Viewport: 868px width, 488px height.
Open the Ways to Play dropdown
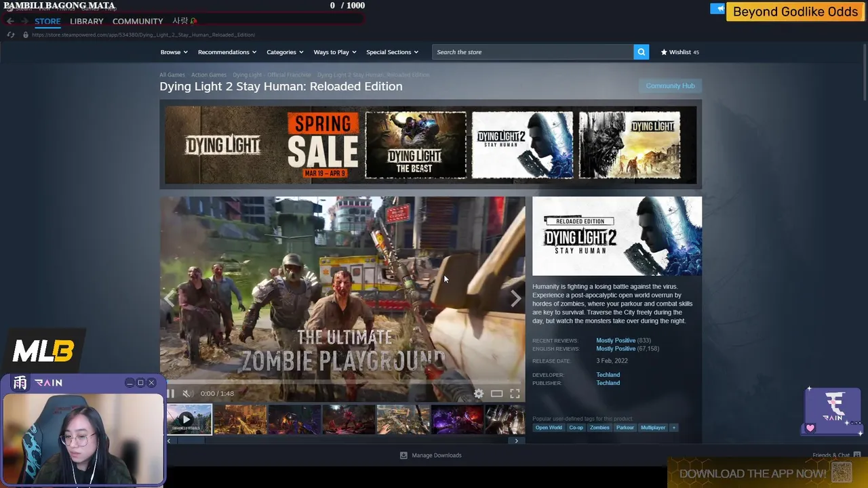pyautogui.click(x=335, y=52)
